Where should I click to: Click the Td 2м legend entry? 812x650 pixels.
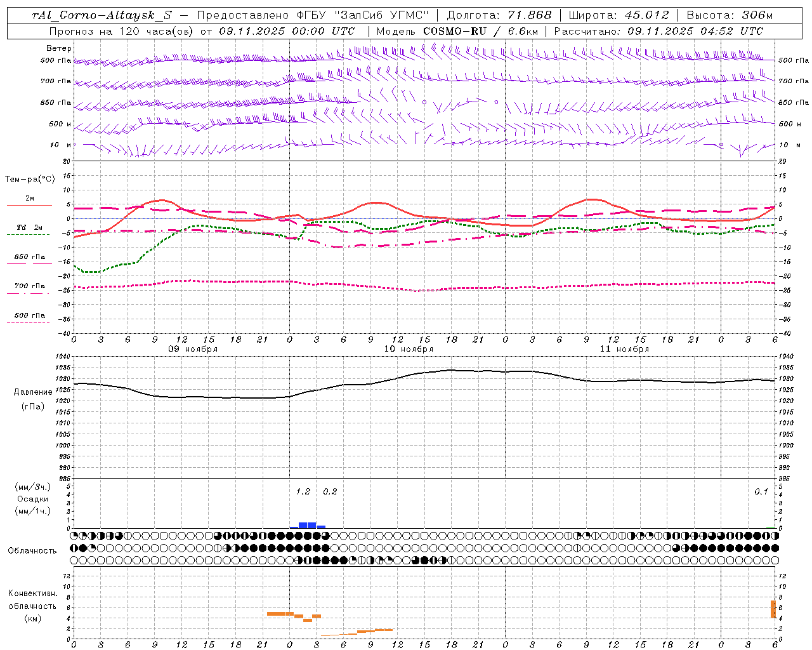30,230
